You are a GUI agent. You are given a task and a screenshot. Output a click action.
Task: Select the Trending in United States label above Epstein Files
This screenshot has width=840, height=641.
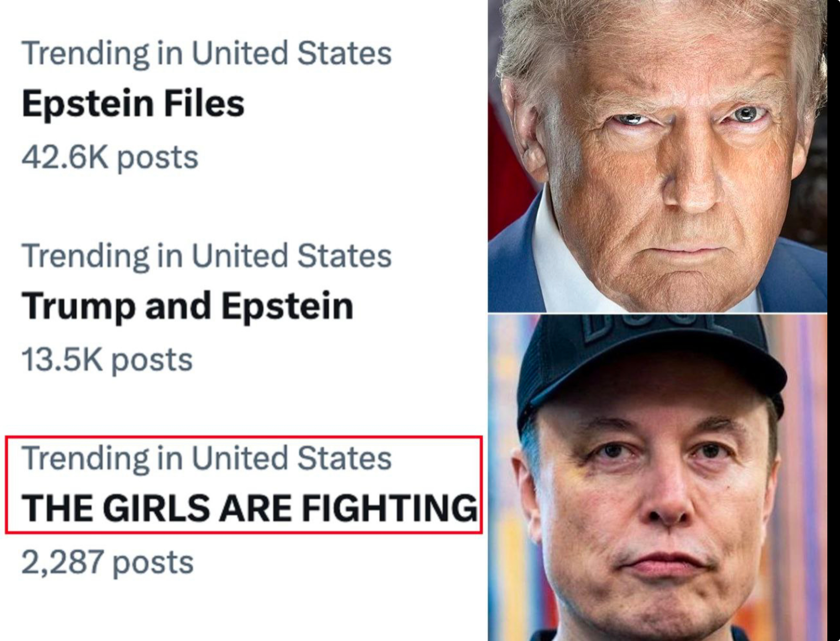[x=207, y=53]
